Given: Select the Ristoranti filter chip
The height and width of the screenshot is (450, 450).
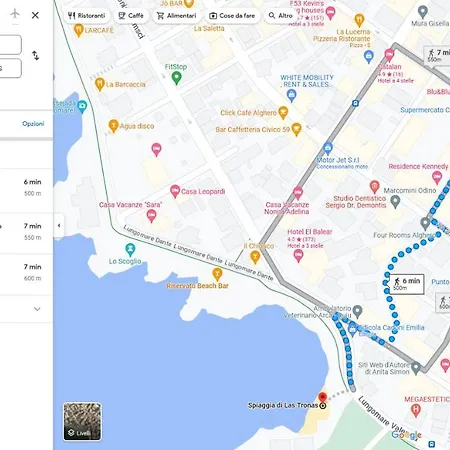Looking at the screenshot, I should 86,16.
